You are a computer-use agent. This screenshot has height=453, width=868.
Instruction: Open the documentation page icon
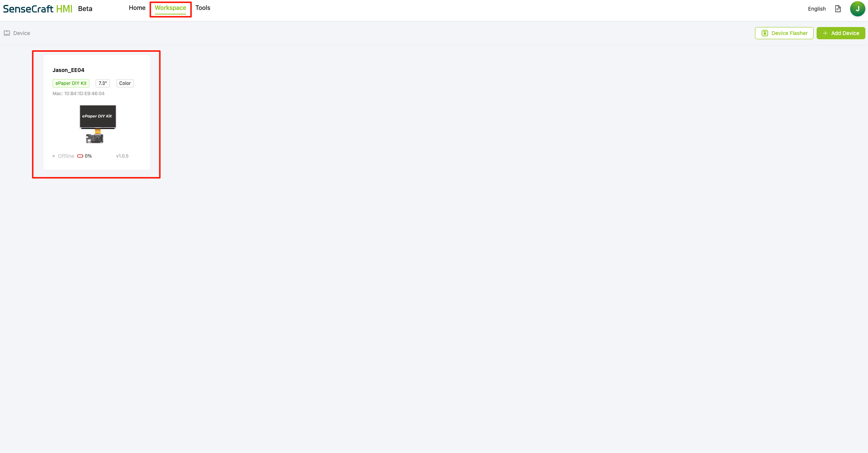coord(838,9)
